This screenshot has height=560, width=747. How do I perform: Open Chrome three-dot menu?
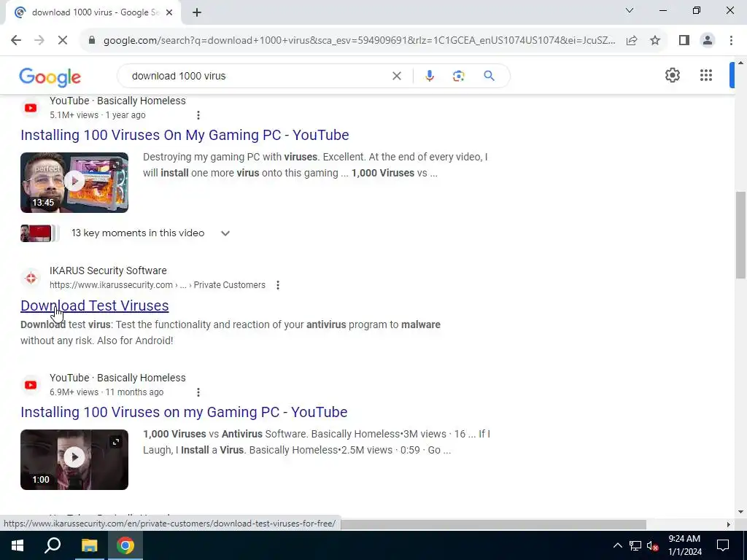click(x=731, y=41)
